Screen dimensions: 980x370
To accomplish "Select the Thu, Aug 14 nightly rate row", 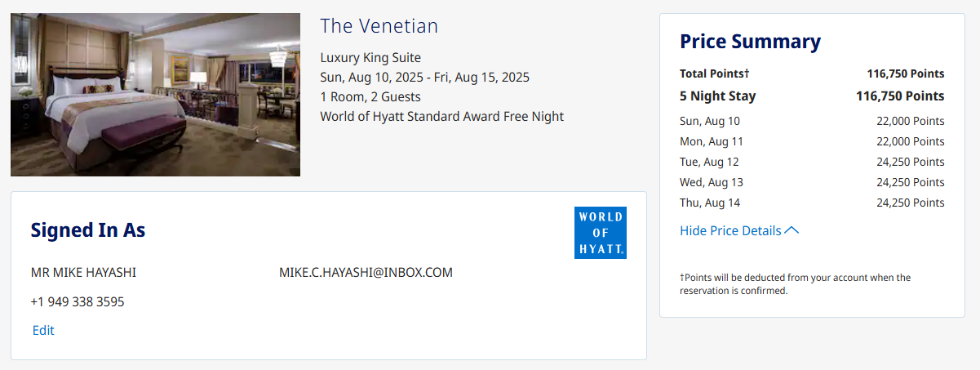I will tap(811, 203).
